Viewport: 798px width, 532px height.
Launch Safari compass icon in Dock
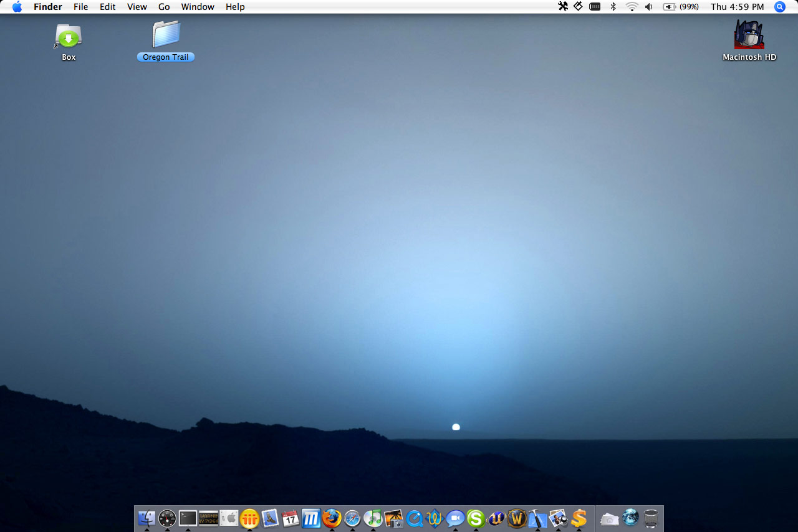352,518
